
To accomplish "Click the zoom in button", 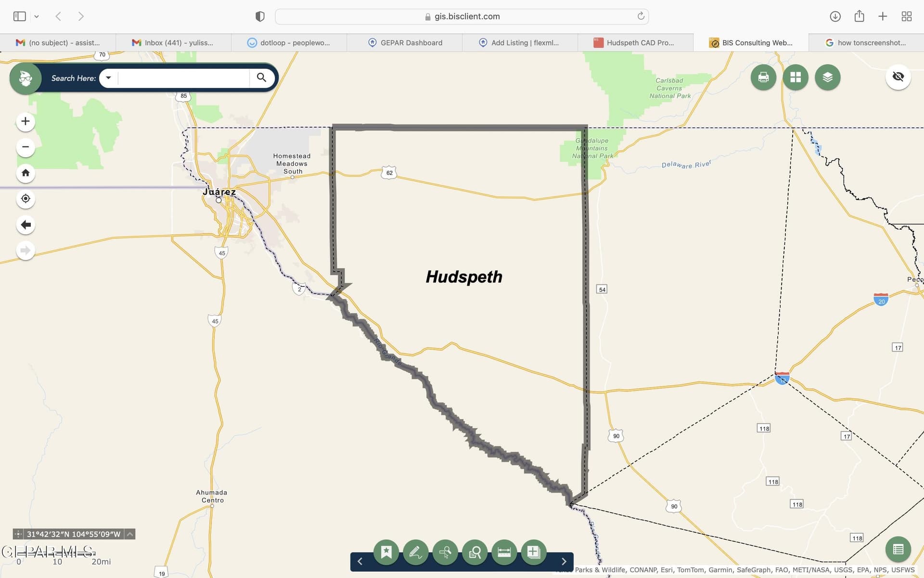I will 25,121.
